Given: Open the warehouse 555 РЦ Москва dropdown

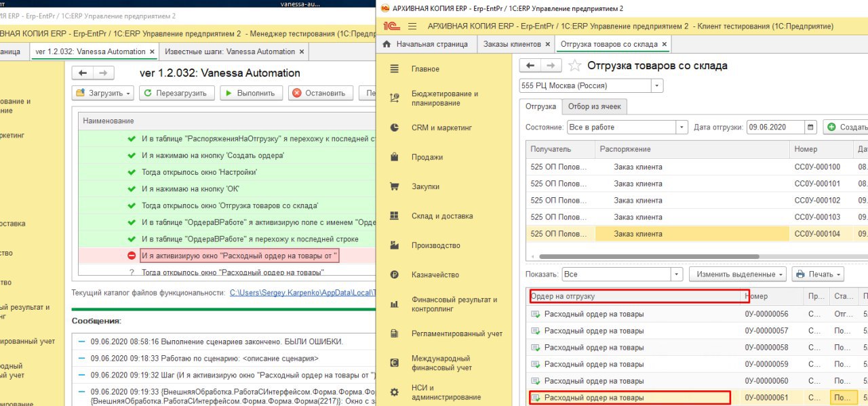Looking at the screenshot, I should [657, 86].
